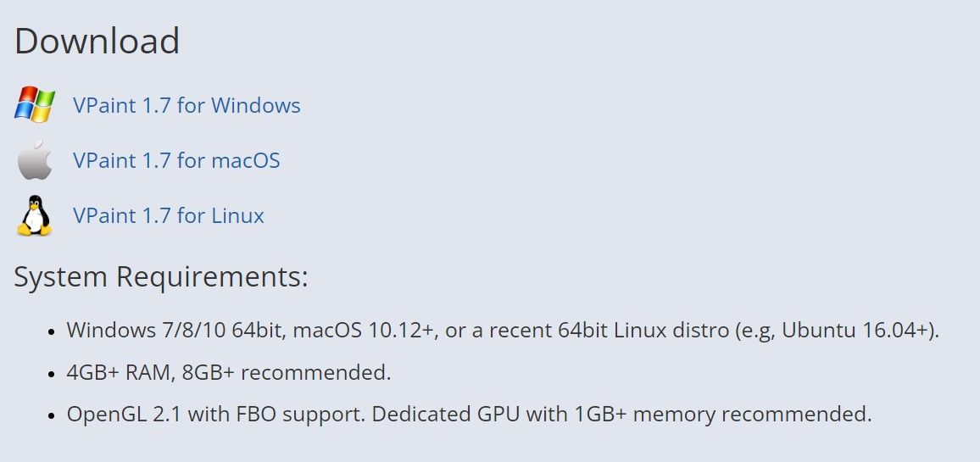Screen dimensions: 980x462
Task: Click the bullet marker before Windows 7/8/10
Action: pos(53,331)
